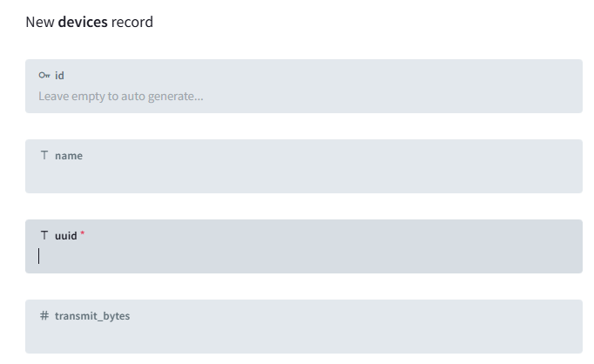Click the word "New" in the heading
The height and width of the screenshot is (364, 594).
click(x=39, y=22)
